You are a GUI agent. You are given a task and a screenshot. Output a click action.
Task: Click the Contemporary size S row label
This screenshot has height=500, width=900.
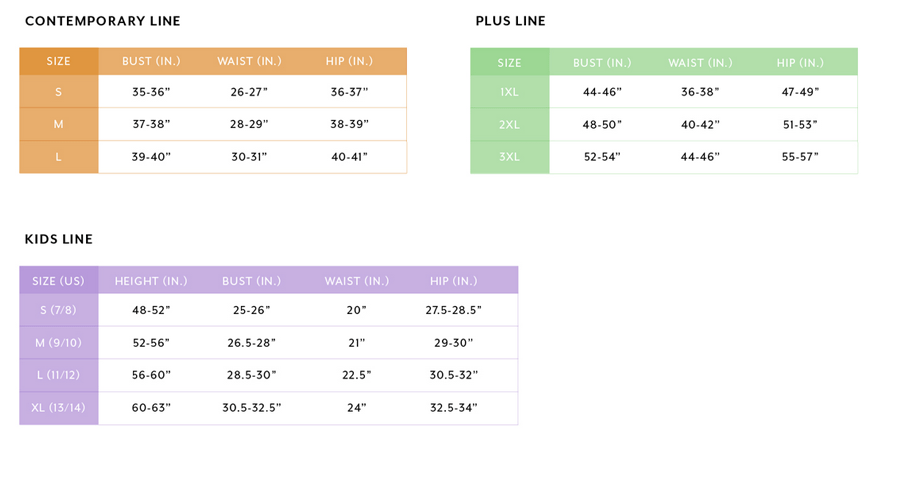tap(59, 92)
